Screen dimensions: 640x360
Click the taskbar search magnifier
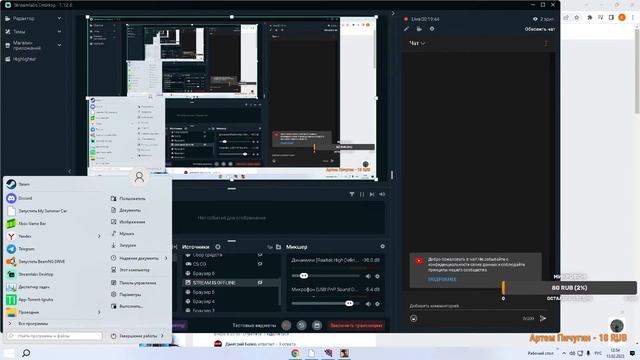[x=26, y=353]
